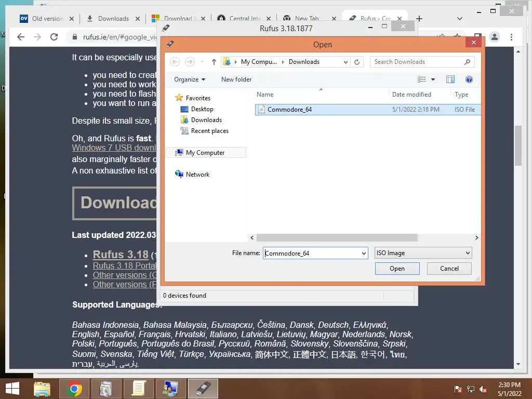532x399 pixels.
Task: Close the Old version tab
Action: [71, 19]
